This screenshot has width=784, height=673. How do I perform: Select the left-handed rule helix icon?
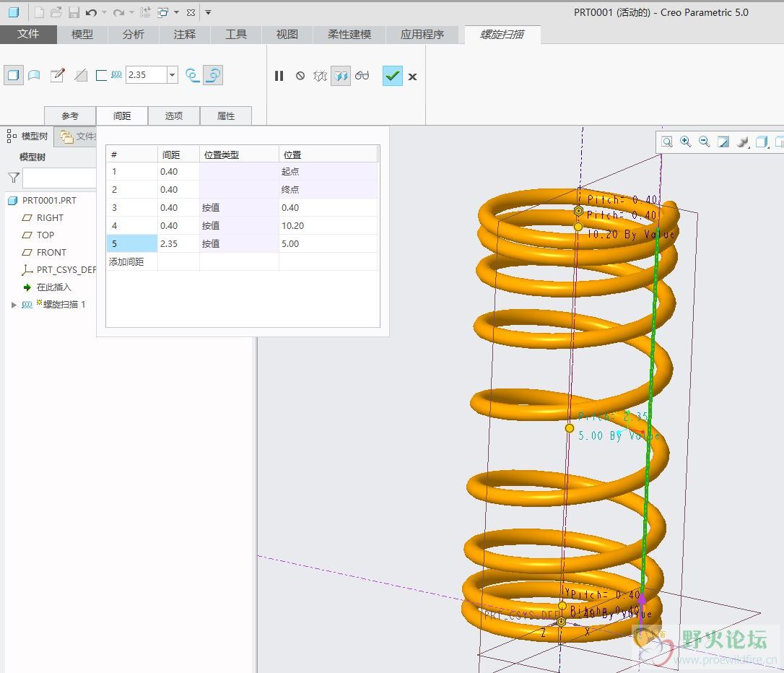[193, 76]
